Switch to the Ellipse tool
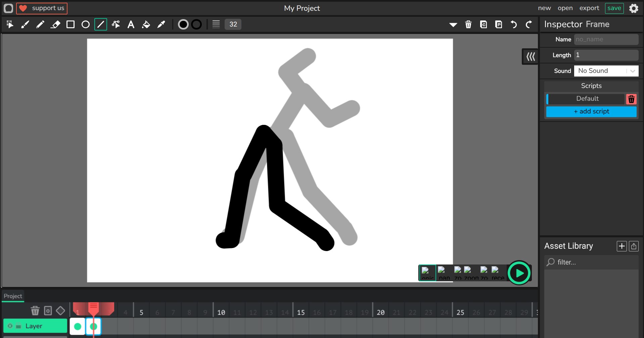 click(86, 25)
